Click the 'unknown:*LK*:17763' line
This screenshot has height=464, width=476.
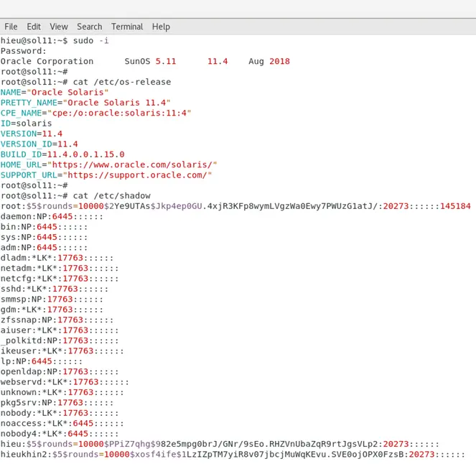coord(62,392)
